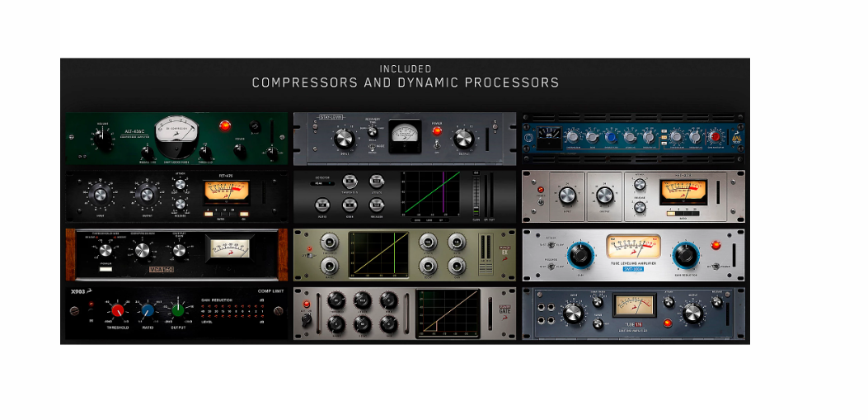Adjust the black FET-A76 Release knob
The width and height of the screenshot is (868, 420).
point(180,204)
